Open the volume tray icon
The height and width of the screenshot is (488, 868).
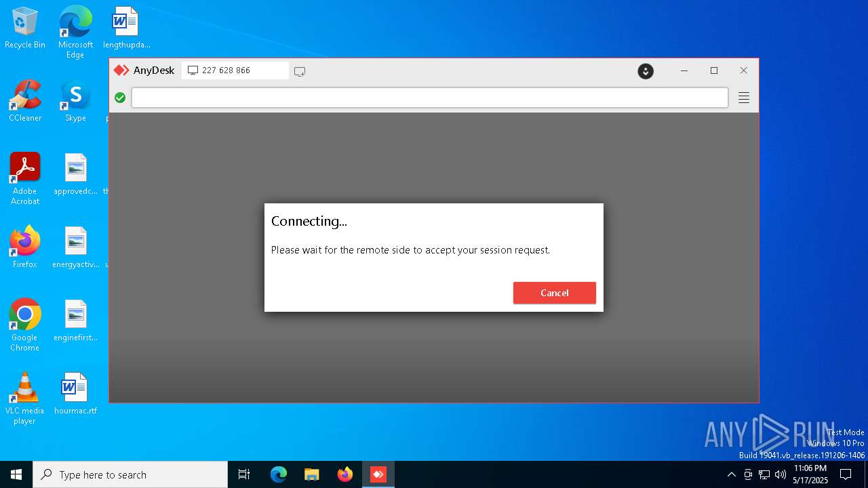[781, 474]
